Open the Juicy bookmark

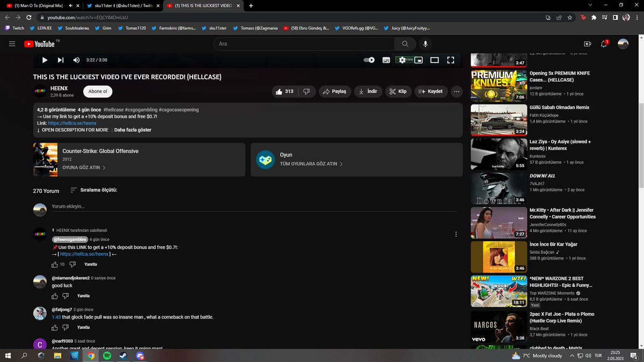[406, 28]
